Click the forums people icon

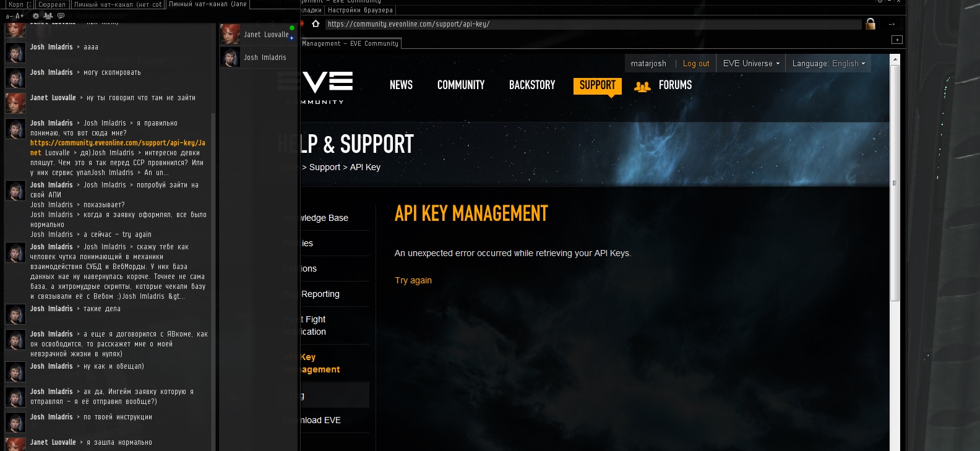click(642, 87)
